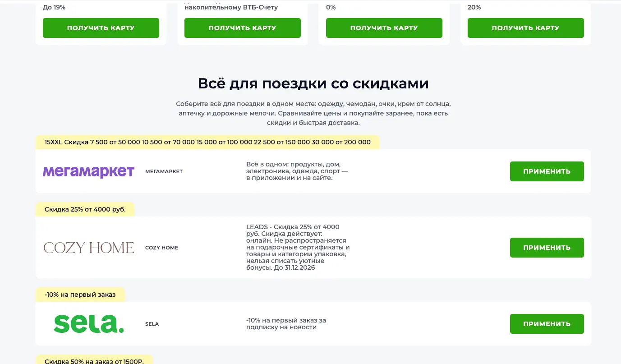Click the До 19% card text
The height and width of the screenshot is (364, 621).
[x=54, y=7]
